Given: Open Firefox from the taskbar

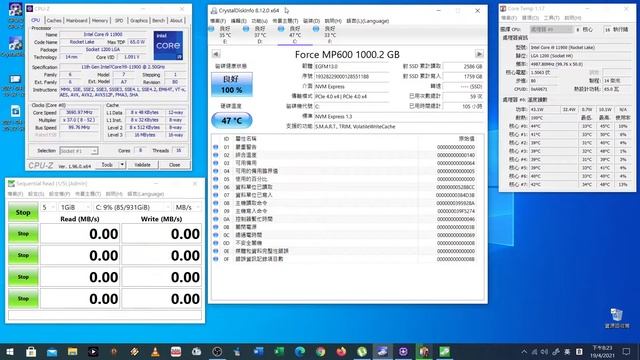Looking at the screenshot, I should [x=341, y=351].
